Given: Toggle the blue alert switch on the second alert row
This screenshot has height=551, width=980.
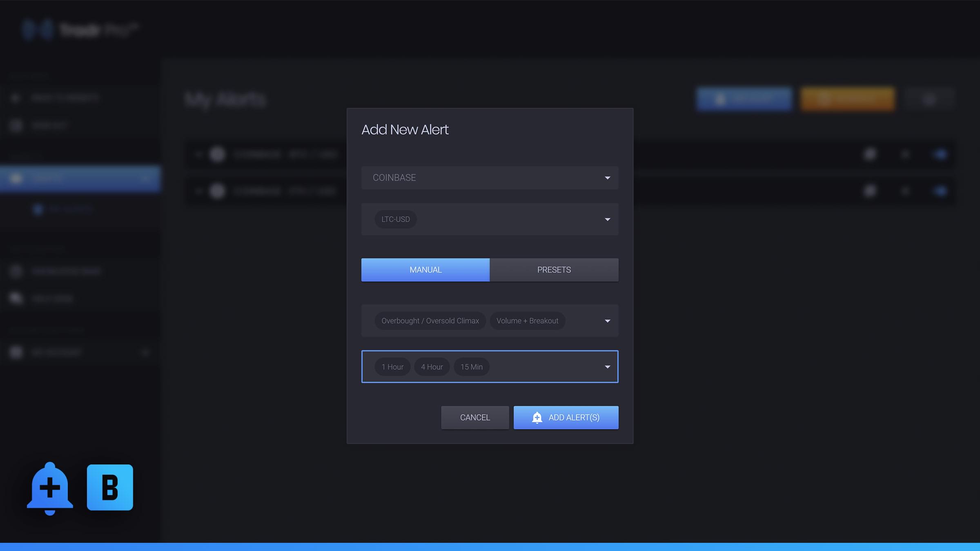Looking at the screenshot, I should point(940,191).
